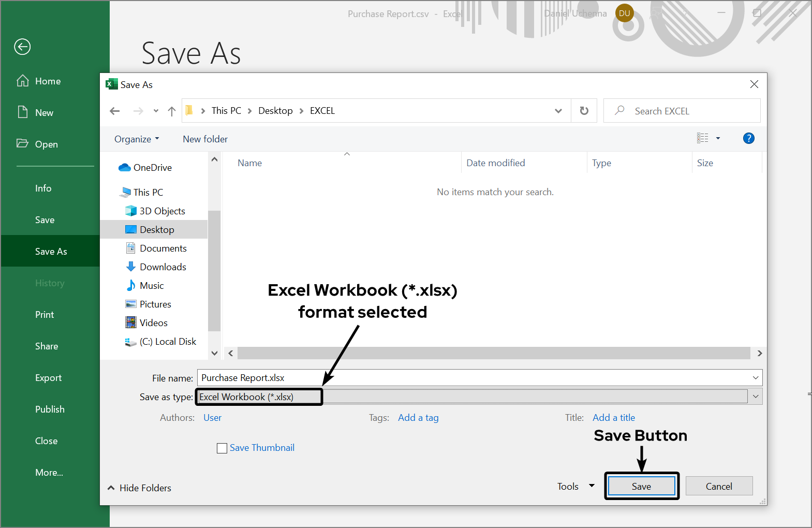
Task: Click the folder icon in address bar
Action: [x=189, y=110]
